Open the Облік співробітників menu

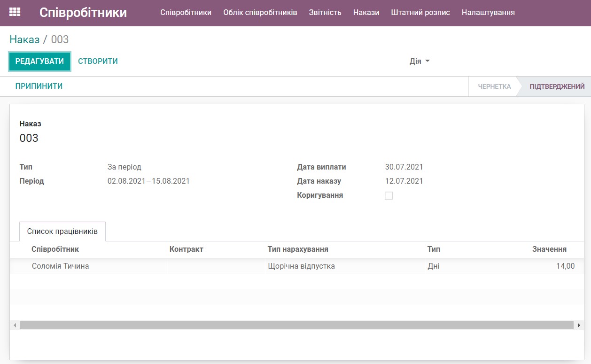[260, 12]
